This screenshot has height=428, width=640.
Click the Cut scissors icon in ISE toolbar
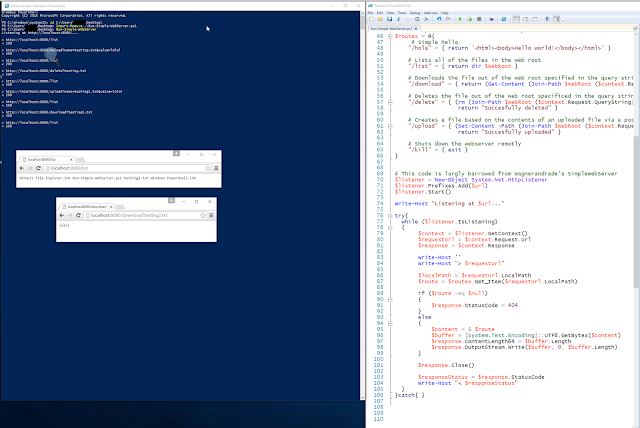398,19
